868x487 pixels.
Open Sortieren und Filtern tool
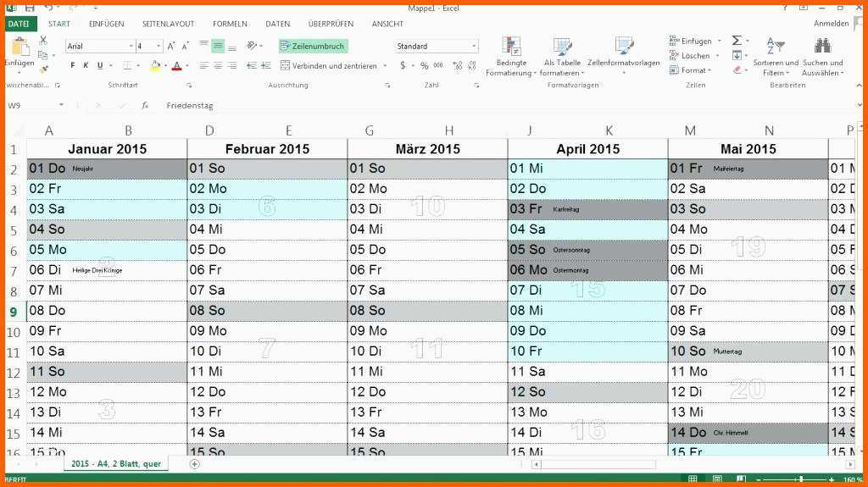coord(775,47)
